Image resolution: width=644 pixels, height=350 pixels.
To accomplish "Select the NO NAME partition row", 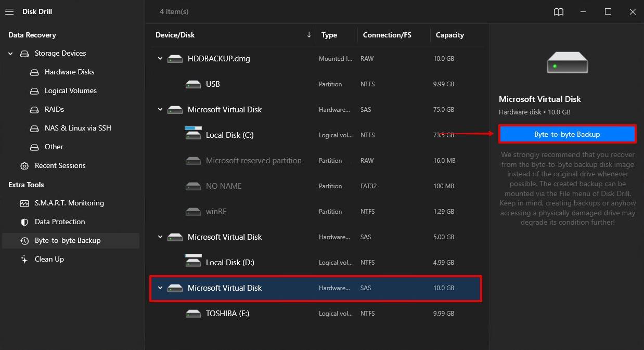I will point(316,186).
